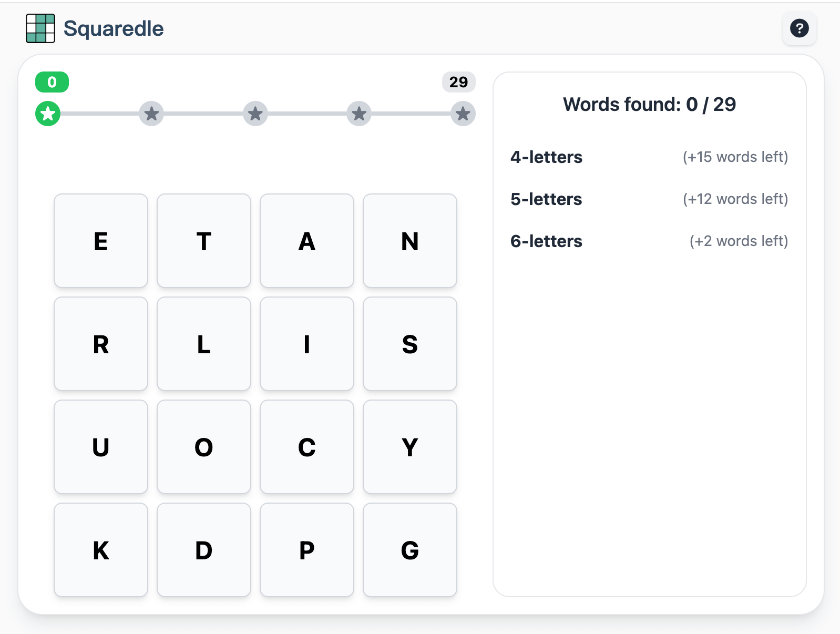Select the letter tile E
The width and height of the screenshot is (840, 634).
[100, 241]
